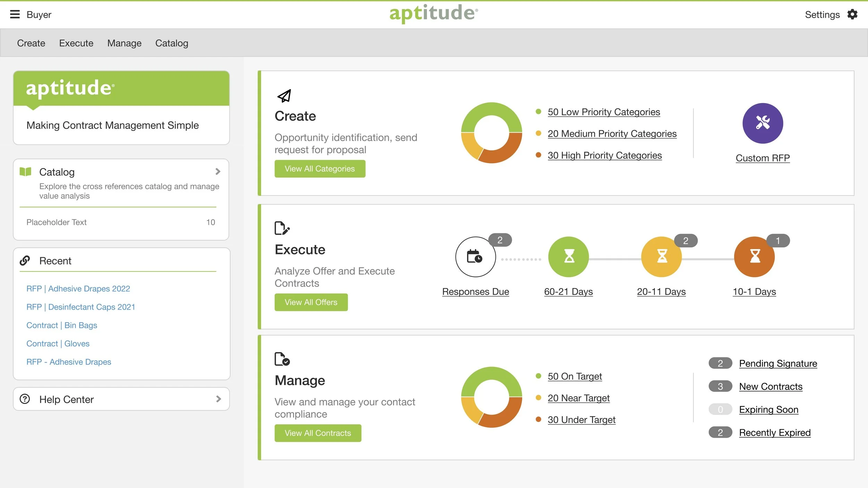Screen dimensions: 868x488
Task: Click the Execute document edit icon
Action: [x=282, y=228]
